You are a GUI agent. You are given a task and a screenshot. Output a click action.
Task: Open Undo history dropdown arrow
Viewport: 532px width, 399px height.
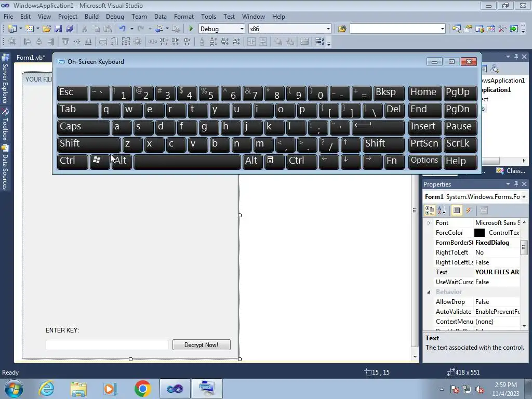(x=131, y=29)
